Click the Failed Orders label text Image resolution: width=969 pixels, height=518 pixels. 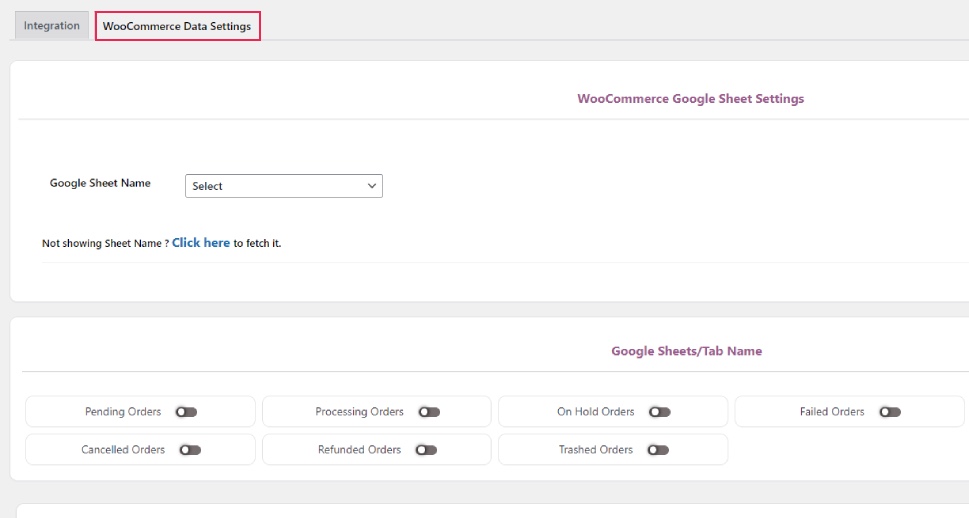click(x=832, y=412)
